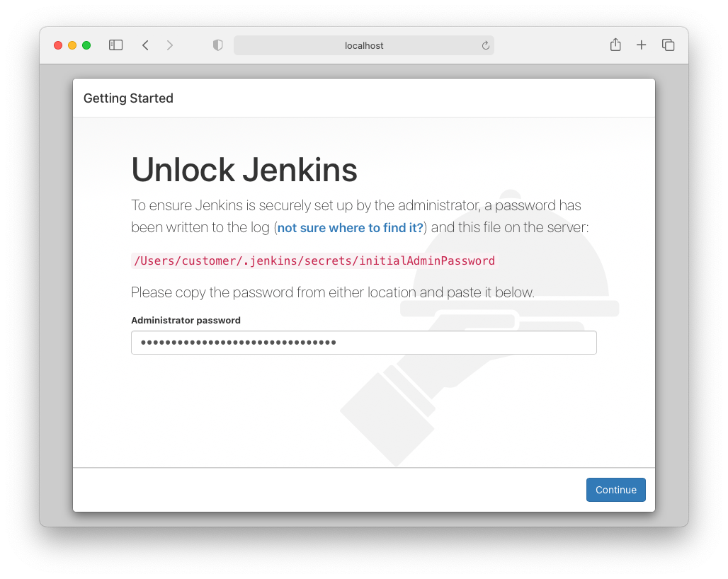Click the Getting Started header title
728x579 pixels.
[128, 98]
